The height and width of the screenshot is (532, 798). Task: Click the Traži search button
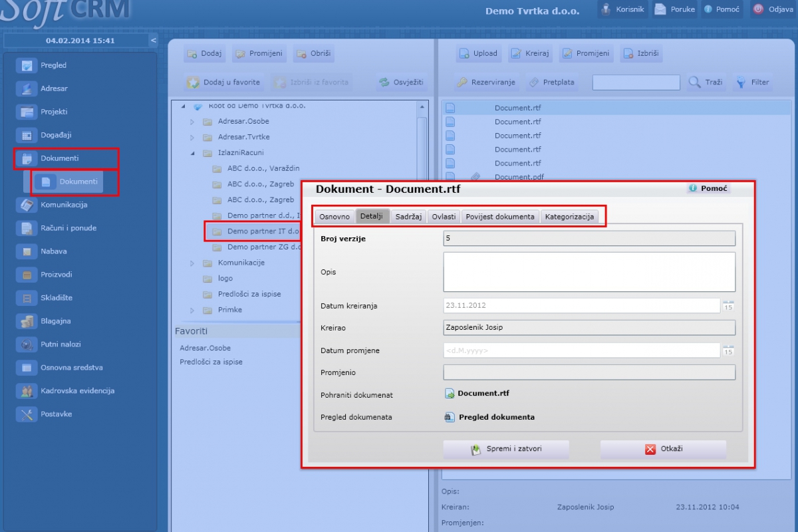(x=706, y=82)
